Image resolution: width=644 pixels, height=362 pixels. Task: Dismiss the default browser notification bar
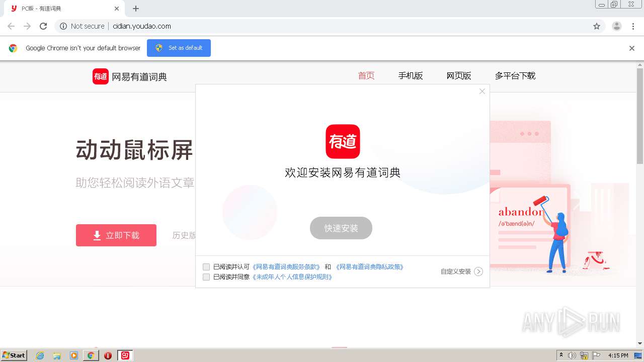tap(632, 48)
